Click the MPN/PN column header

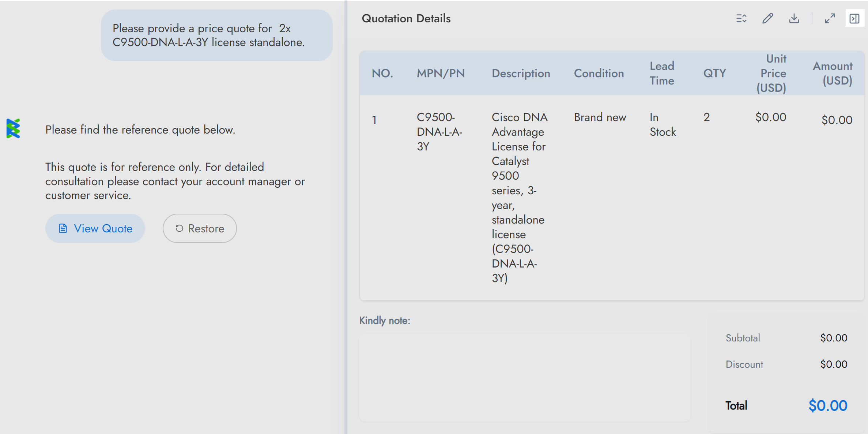pos(441,73)
